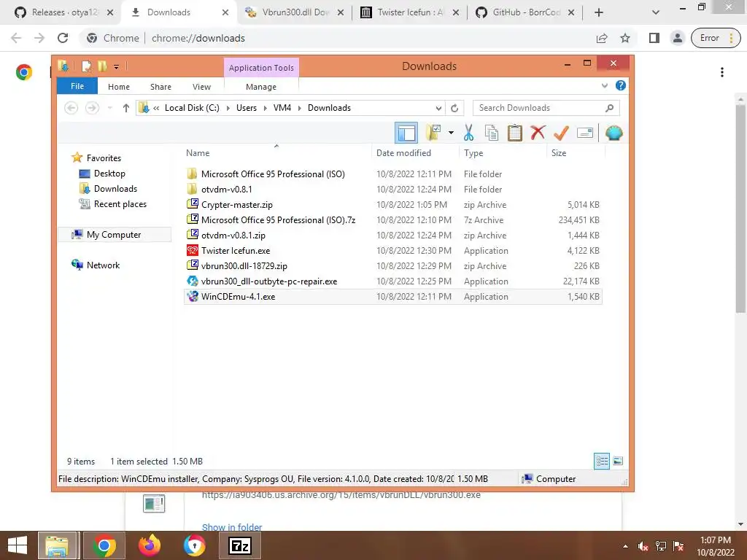The image size is (747, 560).
Task: Expand breadcrumb arrow after VM4
Action: coord(299,108)
